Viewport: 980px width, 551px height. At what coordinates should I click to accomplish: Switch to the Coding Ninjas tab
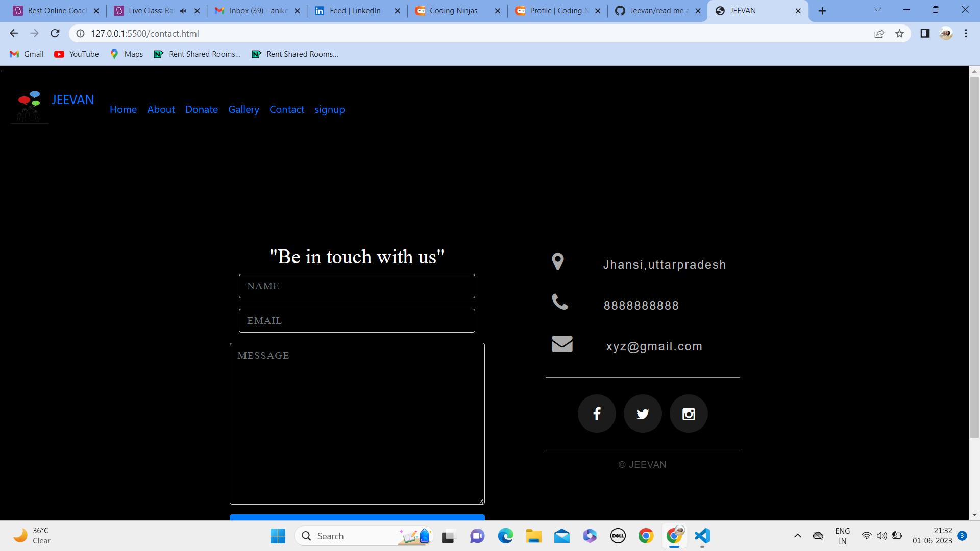pos(453,10)
